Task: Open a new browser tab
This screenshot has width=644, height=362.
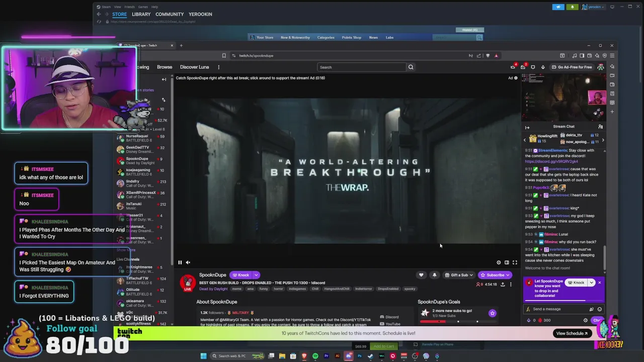Action: click(181, 45)
